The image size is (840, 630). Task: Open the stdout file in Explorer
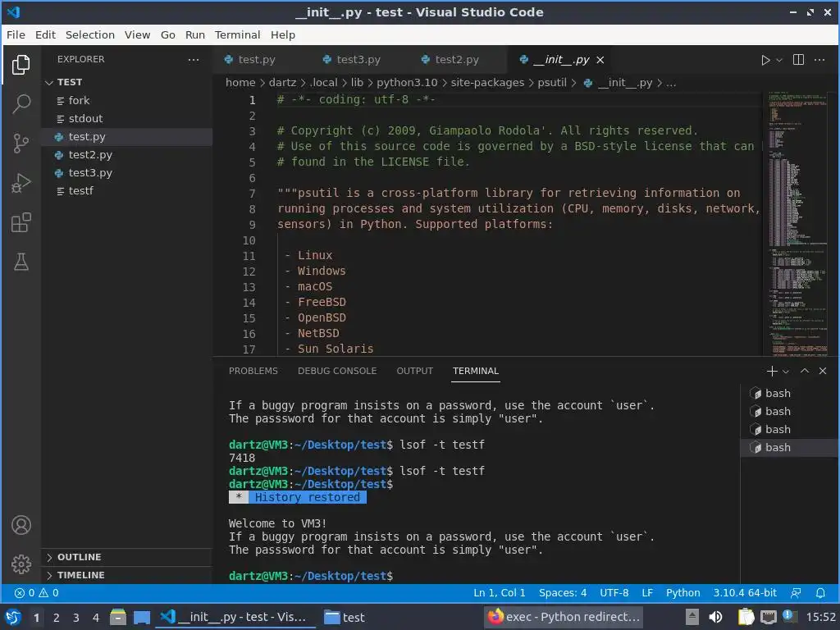pos(127,118)
